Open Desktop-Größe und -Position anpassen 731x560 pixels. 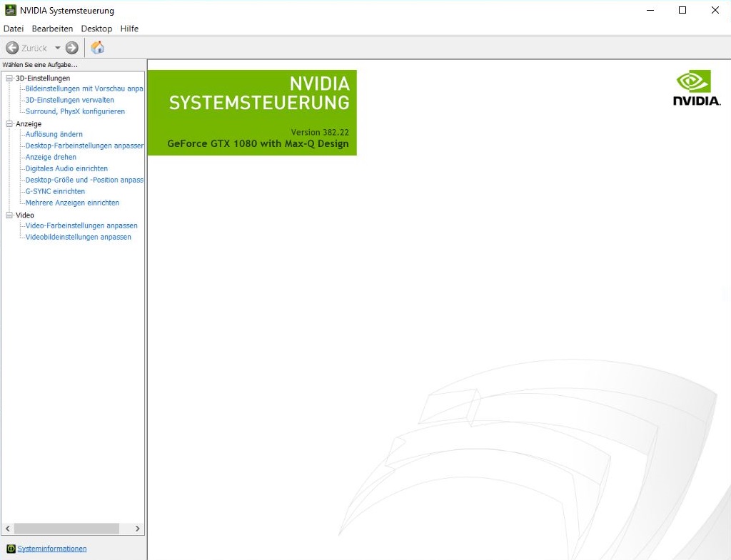coord(84,180)
